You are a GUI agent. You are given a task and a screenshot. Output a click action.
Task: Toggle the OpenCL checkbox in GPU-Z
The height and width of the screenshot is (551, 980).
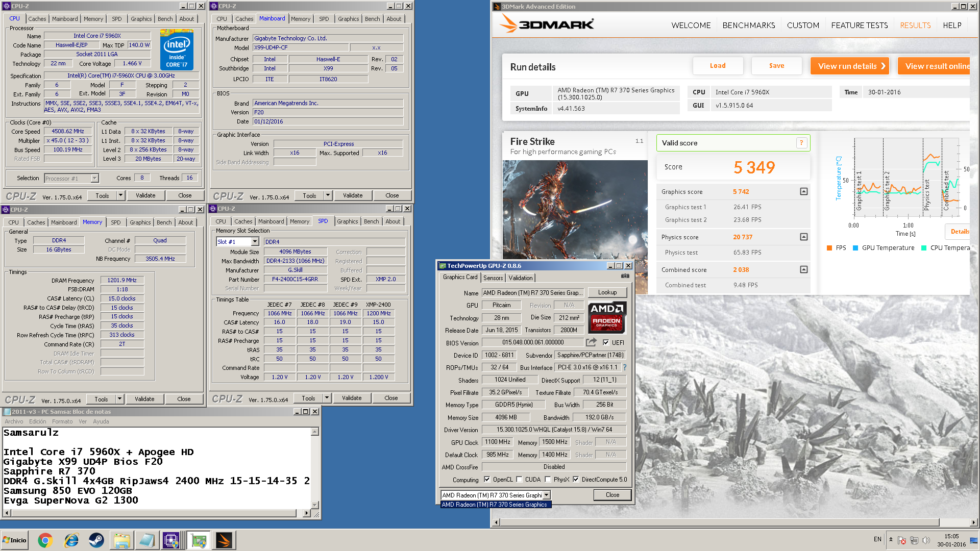[487, 479]
